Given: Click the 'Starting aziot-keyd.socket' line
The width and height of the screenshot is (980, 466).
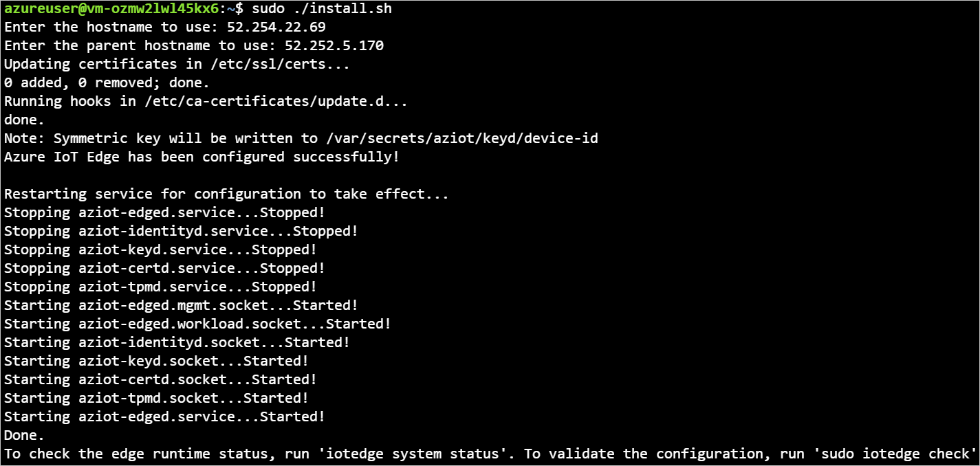Looking at the screenshot, I should click(x=156, y=361).
